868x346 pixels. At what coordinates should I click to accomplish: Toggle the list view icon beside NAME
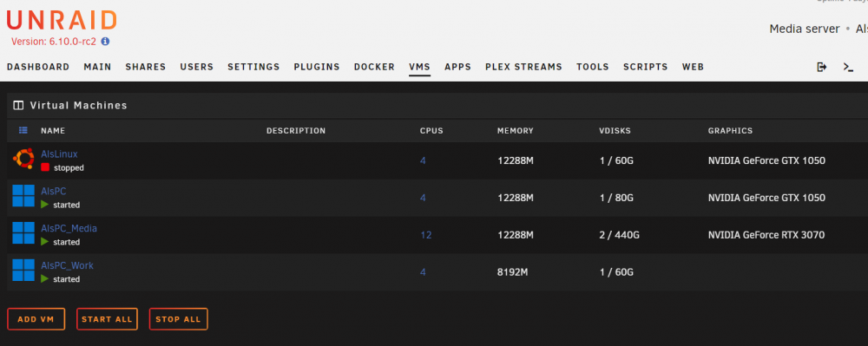pyautogui.click(x=23, y=130)
